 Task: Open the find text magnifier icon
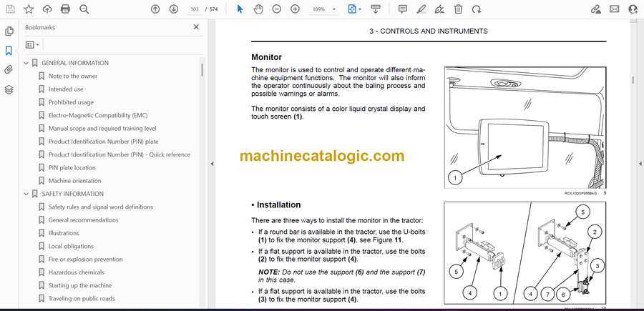[x=84, y=9]
